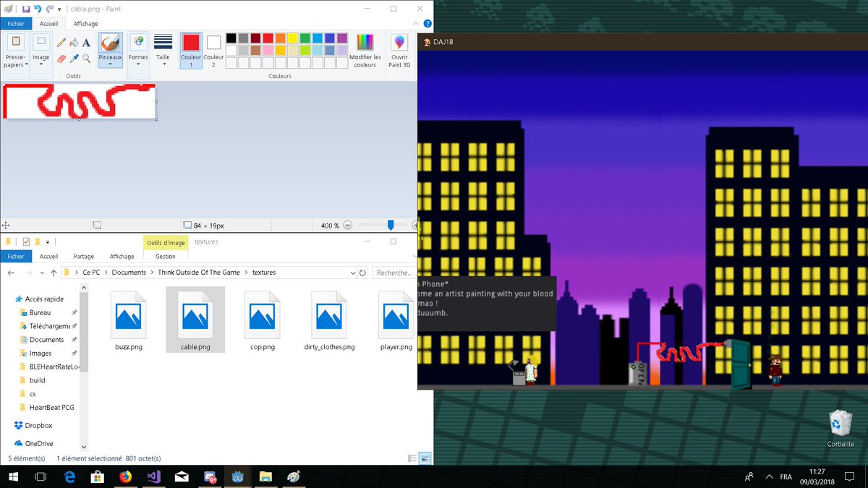Click the Pinceaux brush icon
868x488 pixels.
coord(110,42)
